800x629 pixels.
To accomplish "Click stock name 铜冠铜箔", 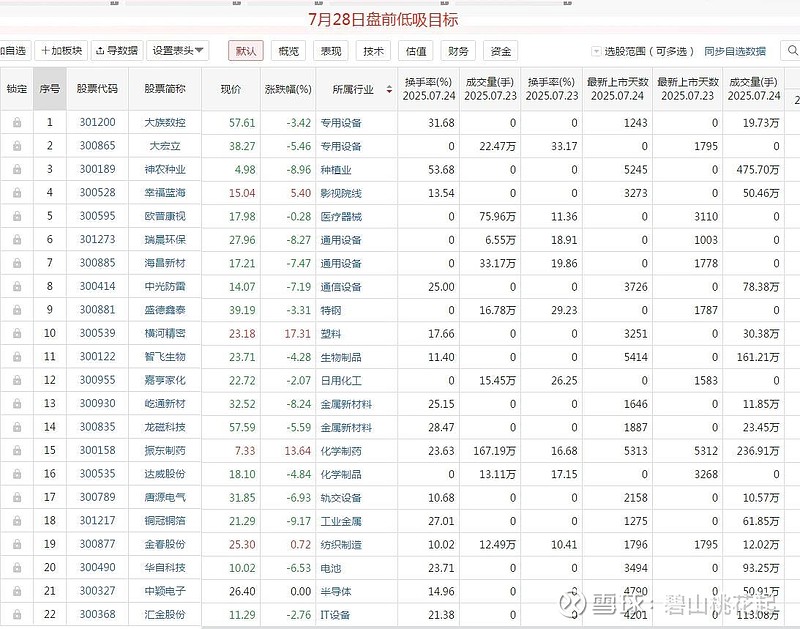I will point(165,521).
